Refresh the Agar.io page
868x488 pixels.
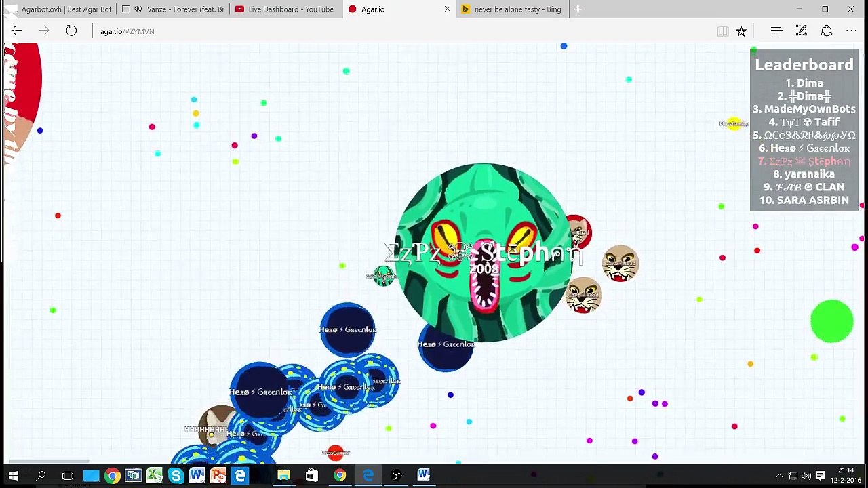point(71,31)
